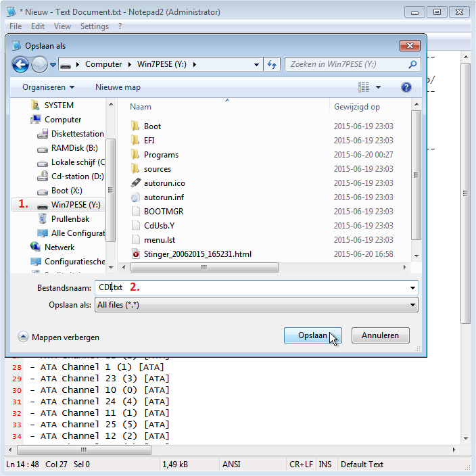Viewport: 476px width, 476px height.
Task: Click the refresh button beside address bar
Action: tap(272, 64)
